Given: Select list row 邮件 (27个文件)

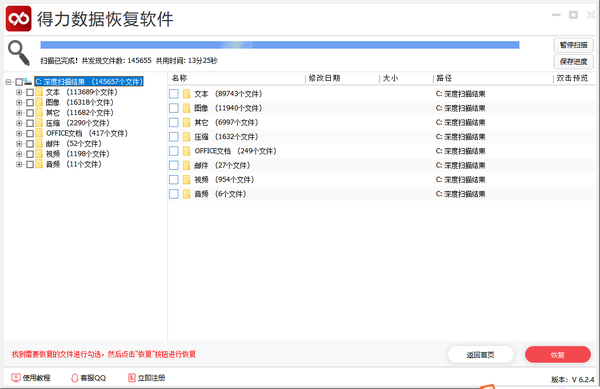Looking at the screenshot, I should (x=382, y=165).
